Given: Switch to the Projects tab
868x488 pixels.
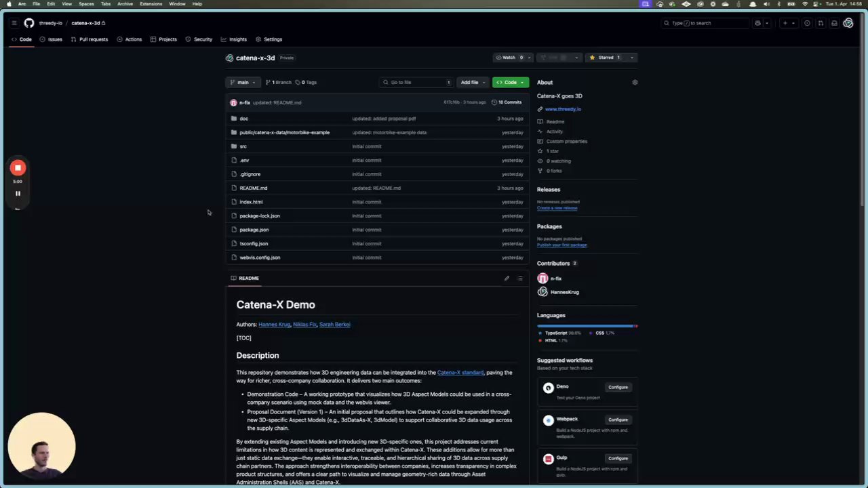Looking at the screenshot, I should 163,39.
